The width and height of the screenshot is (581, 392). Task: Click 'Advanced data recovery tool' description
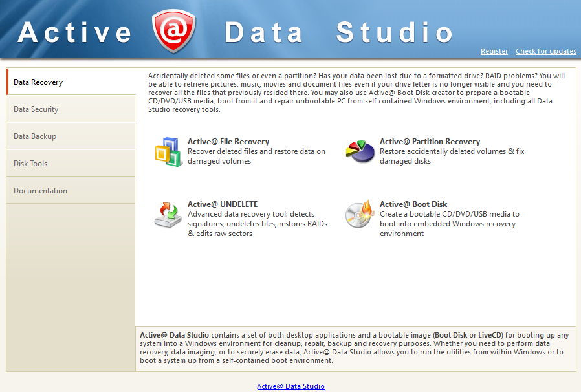(x=258, y=224)
